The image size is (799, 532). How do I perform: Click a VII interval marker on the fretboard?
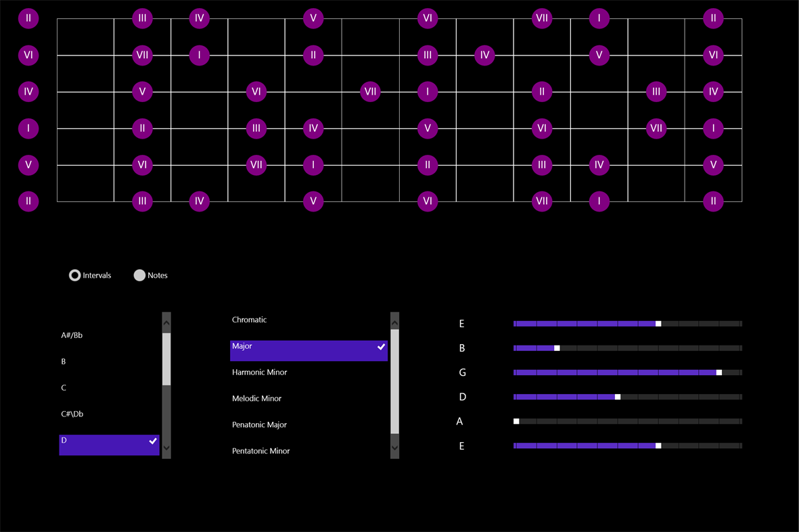click(142, 55)
